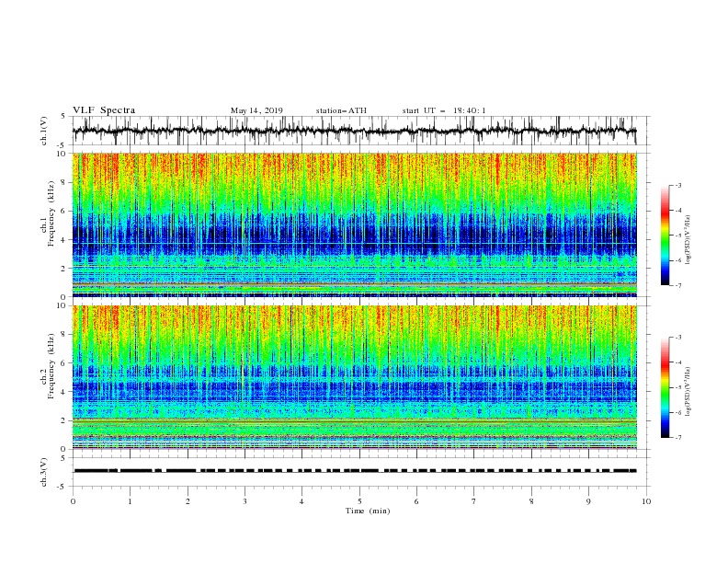Click the "1" minute tick label on Time axis

click(131, 501)
